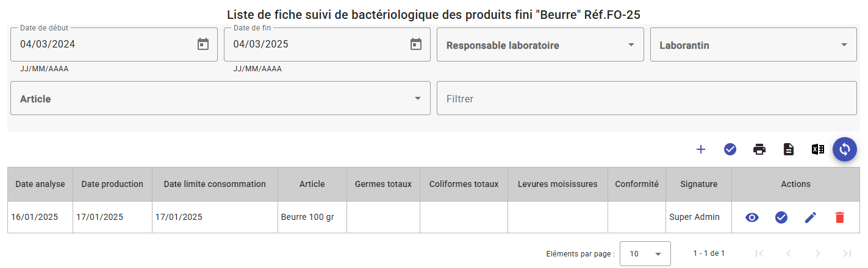Refresh the list with the round sync button

845,149
